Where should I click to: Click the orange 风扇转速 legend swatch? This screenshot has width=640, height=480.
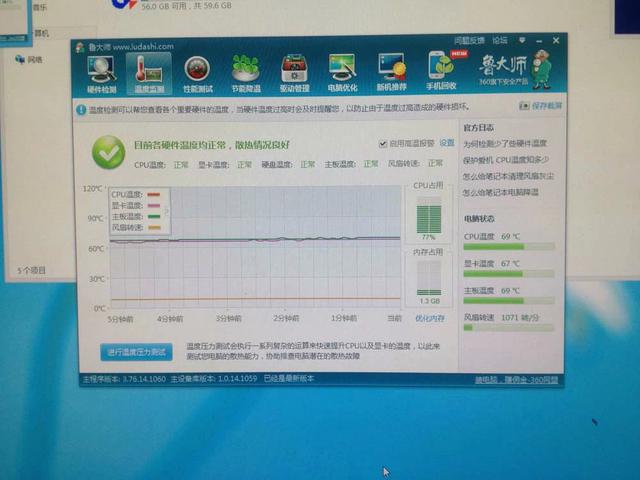tap(154, 228)
